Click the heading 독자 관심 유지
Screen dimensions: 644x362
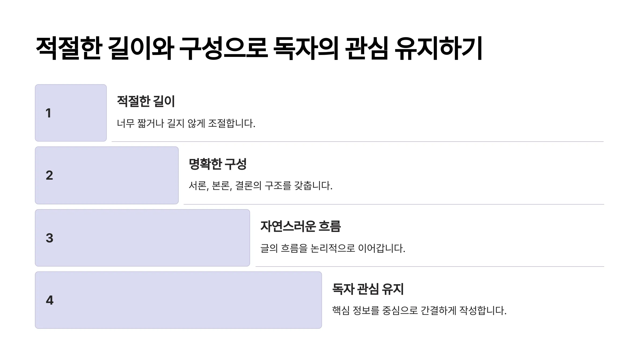[x=368, y=289]
